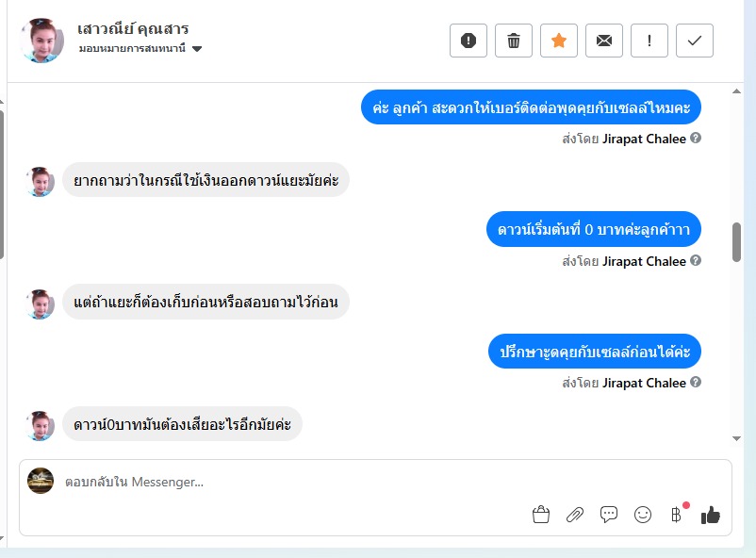Click the trash delete icon
This screenshot has width=756, height=558.
point(514,41)
